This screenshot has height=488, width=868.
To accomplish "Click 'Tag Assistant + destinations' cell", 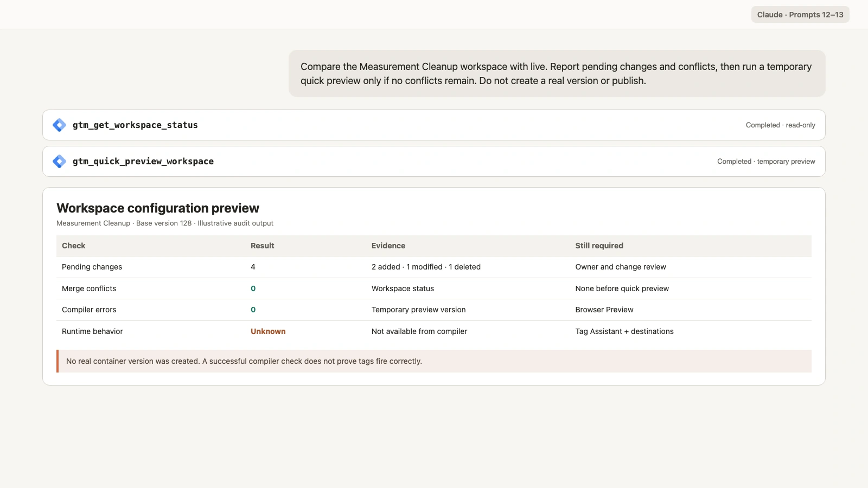I will coord(624,331).
